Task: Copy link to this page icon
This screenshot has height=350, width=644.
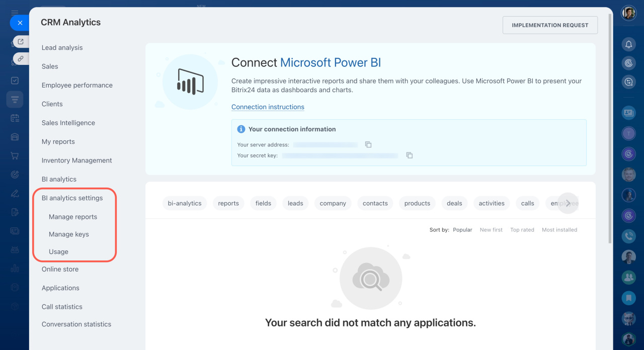Action: [x=21, y=58]
